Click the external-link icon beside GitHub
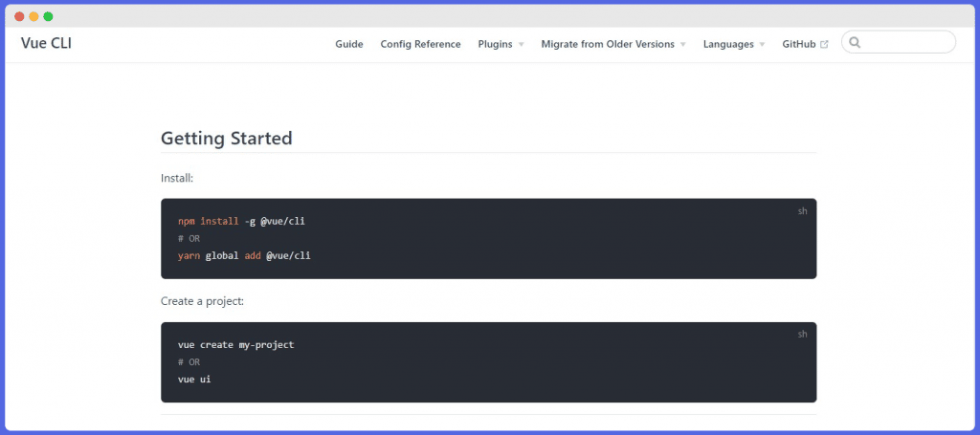The image size is (980, 435). pyautogui.click(x=824, y=44)
